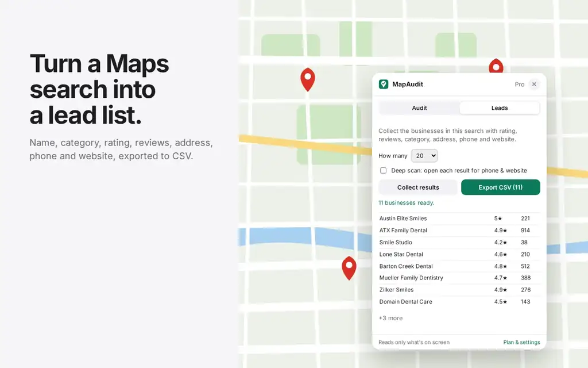Close the MapAudit panel with X

pyautogui.click(x=534, y=84)
